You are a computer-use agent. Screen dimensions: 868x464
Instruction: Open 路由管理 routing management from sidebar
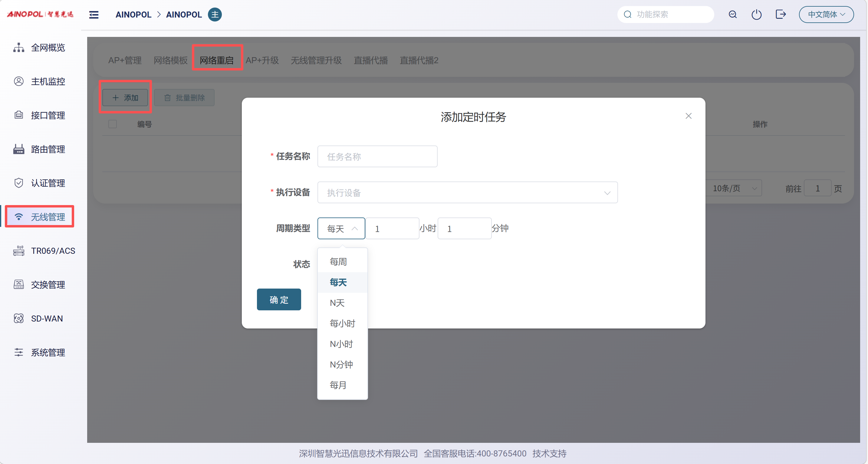tap(48, 149)
